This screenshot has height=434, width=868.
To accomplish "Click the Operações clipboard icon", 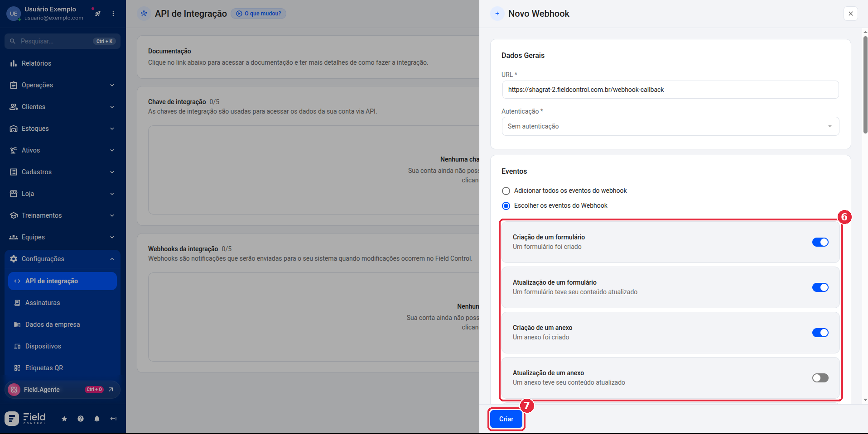I will (x=14, y=85).
